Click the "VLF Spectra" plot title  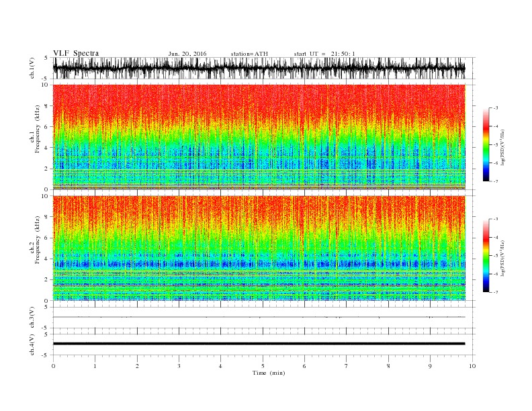click(76, 53)
